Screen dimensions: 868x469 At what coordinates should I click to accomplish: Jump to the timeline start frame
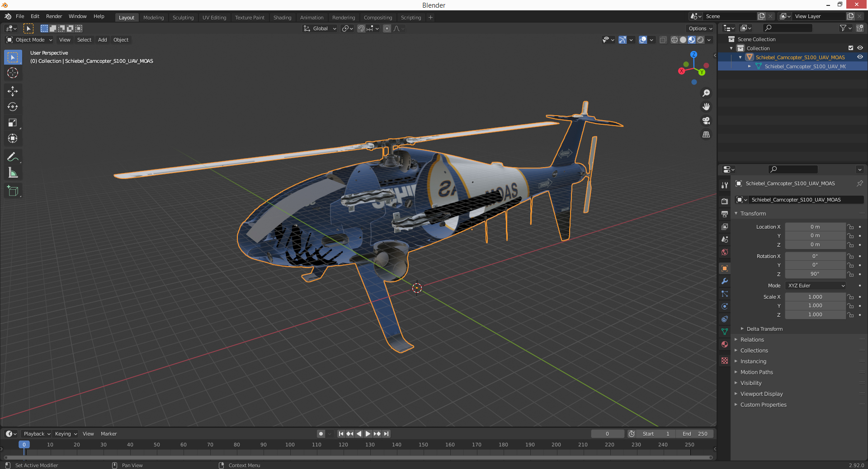coord(341,434)
